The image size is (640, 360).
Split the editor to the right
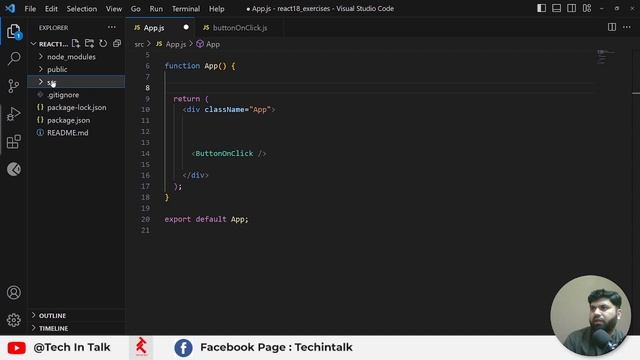[x=612, y=27]
